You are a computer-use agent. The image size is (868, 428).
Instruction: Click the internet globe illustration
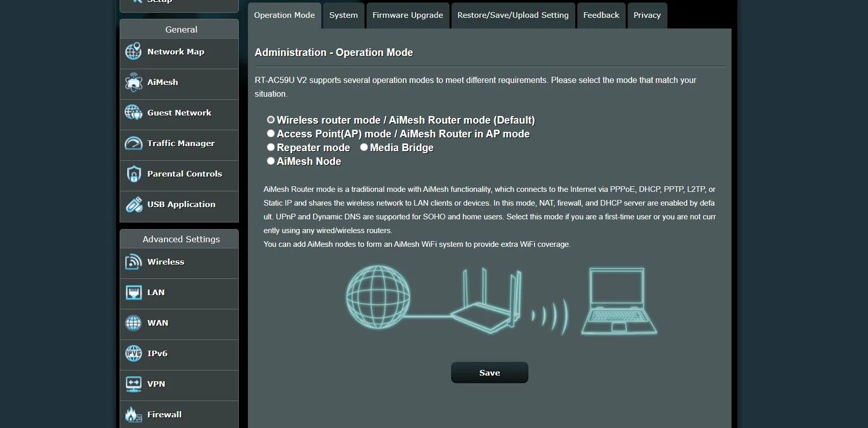point(378,297)
